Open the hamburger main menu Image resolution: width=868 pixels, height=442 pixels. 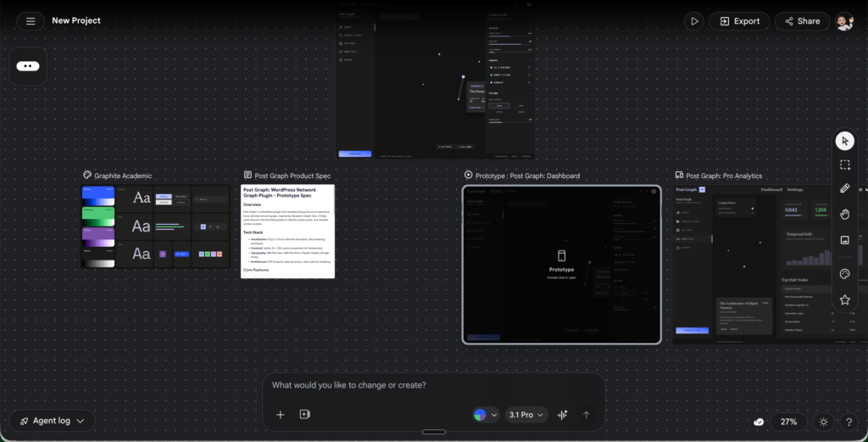[x=31, y=21]
